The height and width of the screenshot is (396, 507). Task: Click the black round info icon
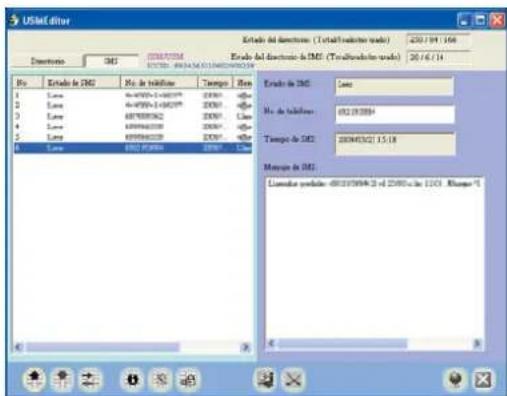[133, 379]
